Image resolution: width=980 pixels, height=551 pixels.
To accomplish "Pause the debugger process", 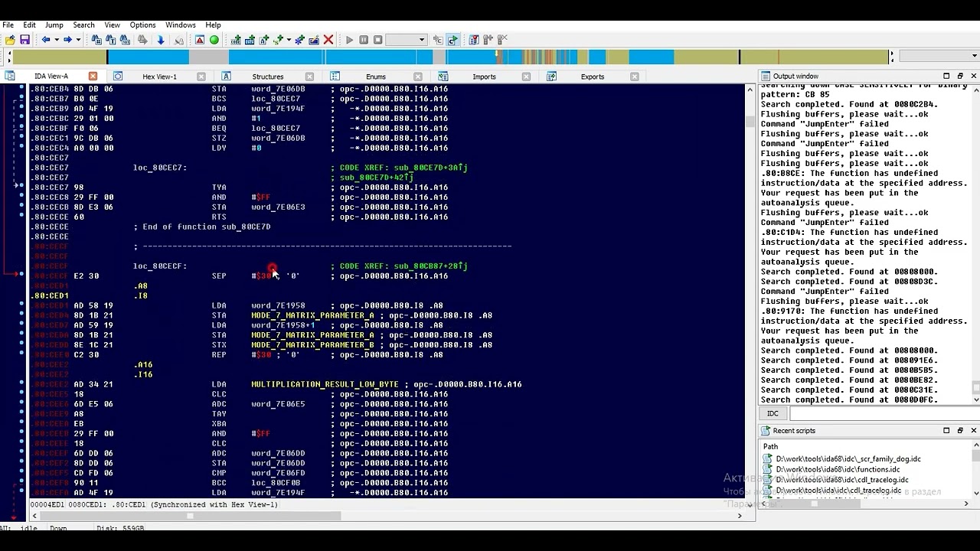I will click(364, 40).
